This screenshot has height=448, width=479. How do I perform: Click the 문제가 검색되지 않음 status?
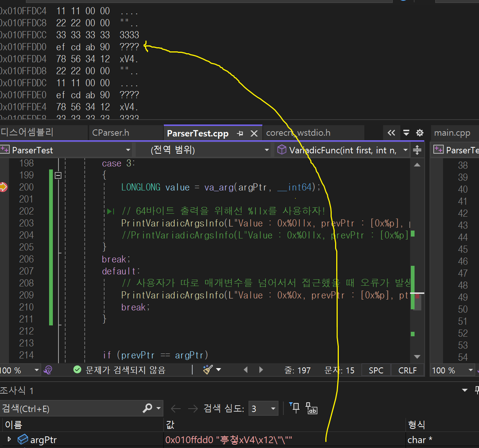[x=119, y=370]
